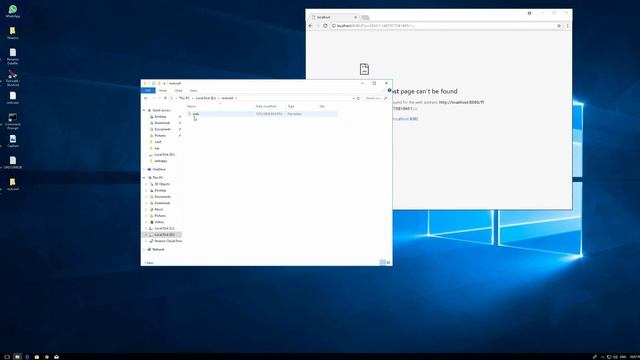Click the Explorer help question-mark icon
The width and height of the screenshot is (640, 360).
coord(389,90)
